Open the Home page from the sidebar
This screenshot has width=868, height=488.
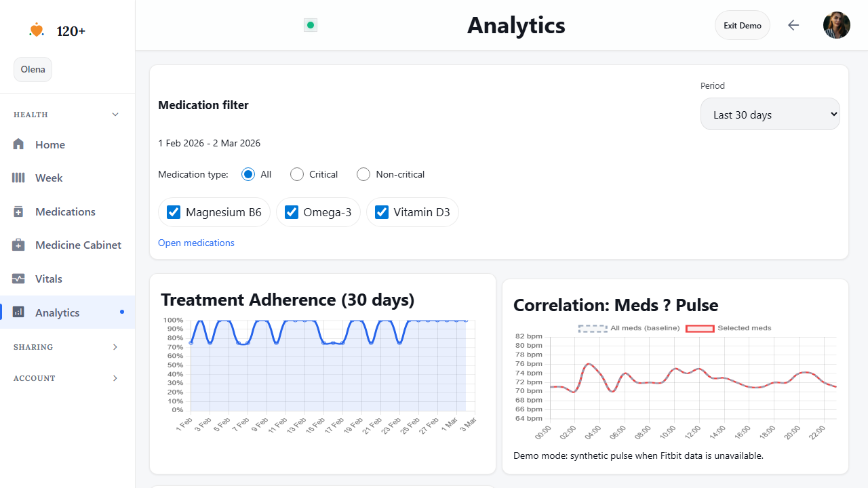pos(50,144)
